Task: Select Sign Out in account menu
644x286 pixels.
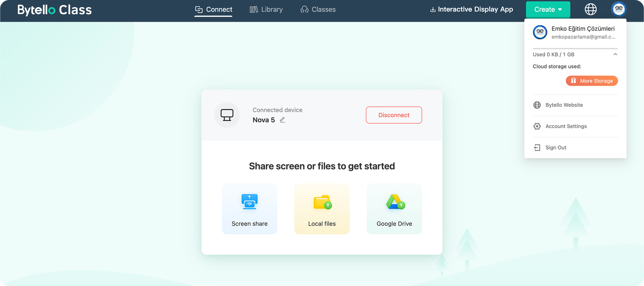Action: pos(555,148)
